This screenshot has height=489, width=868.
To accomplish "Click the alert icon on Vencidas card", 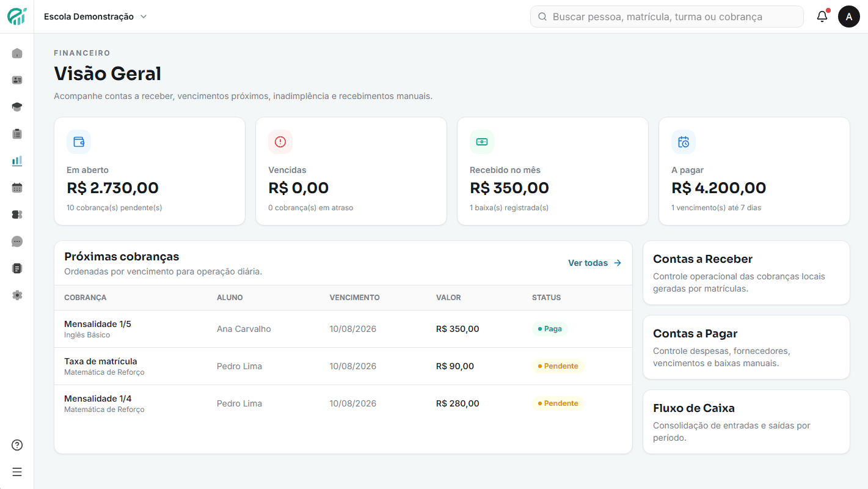I will [x=280, y=142].
